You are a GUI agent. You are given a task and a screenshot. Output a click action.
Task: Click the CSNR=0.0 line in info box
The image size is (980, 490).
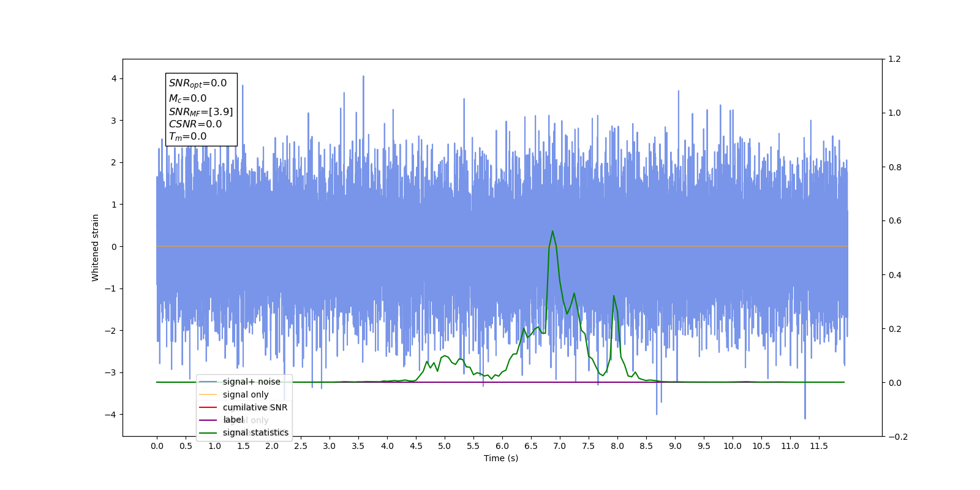tap(195, 124)
